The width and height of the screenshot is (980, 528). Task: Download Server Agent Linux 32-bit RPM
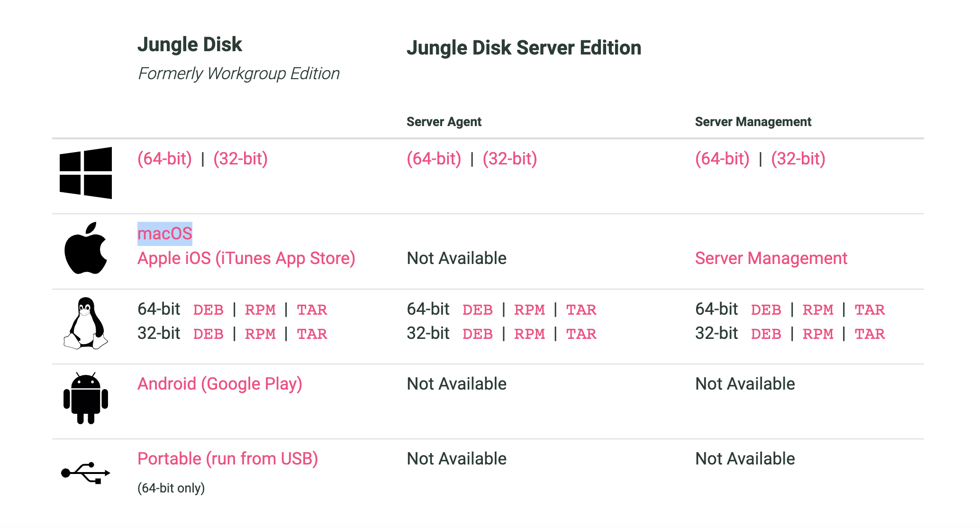(529, 334)
